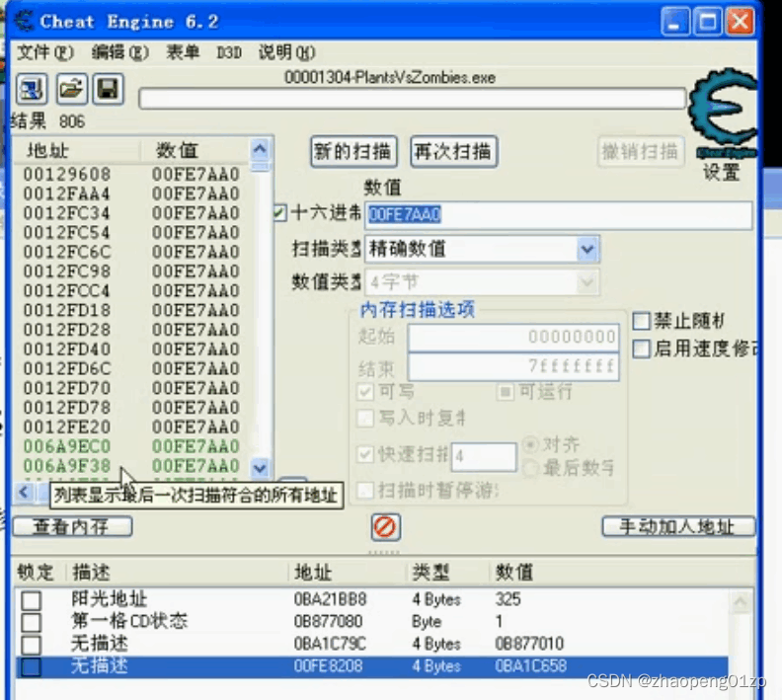Image resolution: width=782 pixels, height=700 pixels.
Task: Open the process selector computer icon
Action: pos(32,89)
